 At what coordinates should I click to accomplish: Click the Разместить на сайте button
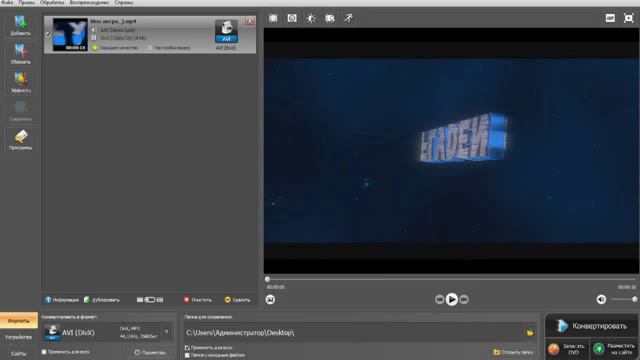[614, 349]
